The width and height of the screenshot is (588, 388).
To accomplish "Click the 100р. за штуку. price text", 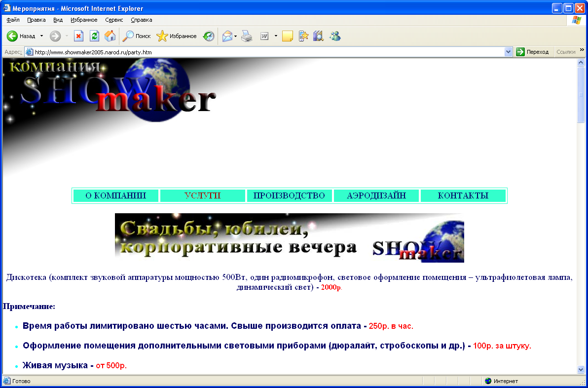I will coord(502,346).
